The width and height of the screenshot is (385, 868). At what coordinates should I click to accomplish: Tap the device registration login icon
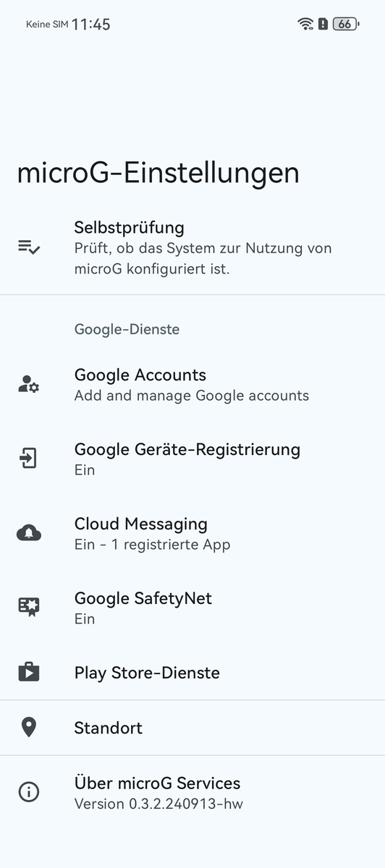tap(29, 459)
